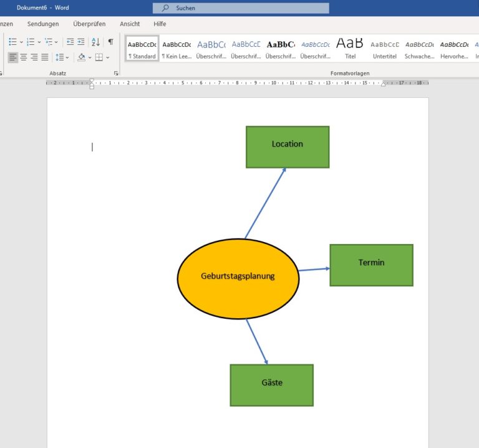Image resolution: width=479 pixels, height=448 pixels.
Task: Click the numbered list icon
Action: (30, 42)
